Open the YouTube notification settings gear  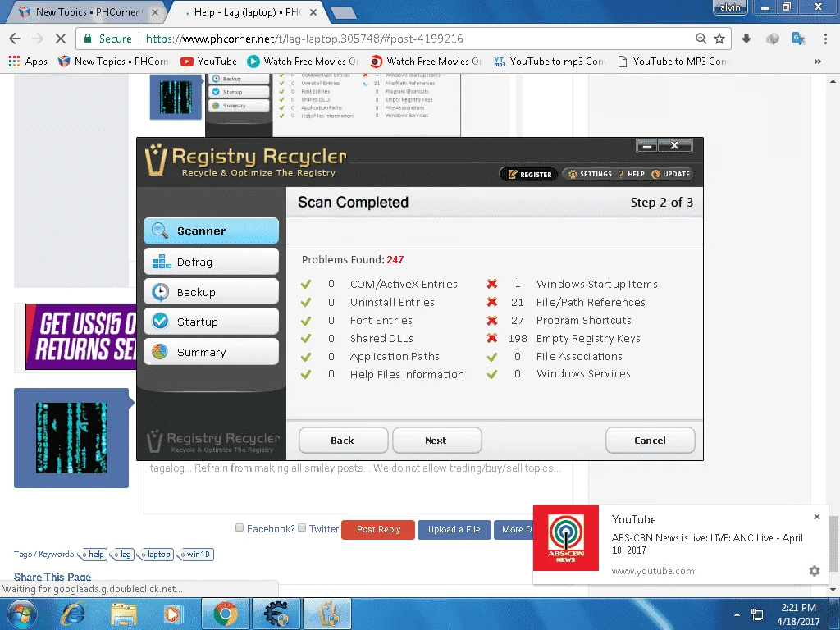pyautogui.click(x=815, y=571)
